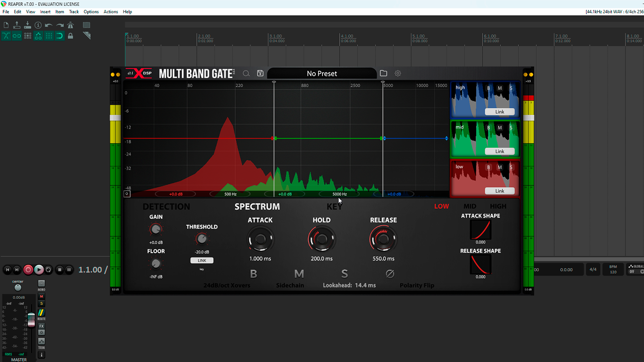Select the LOW band tab
Image resolution: width=644 pixels, height=362 pixels.
pyautogui.click(x=442, y=206)
